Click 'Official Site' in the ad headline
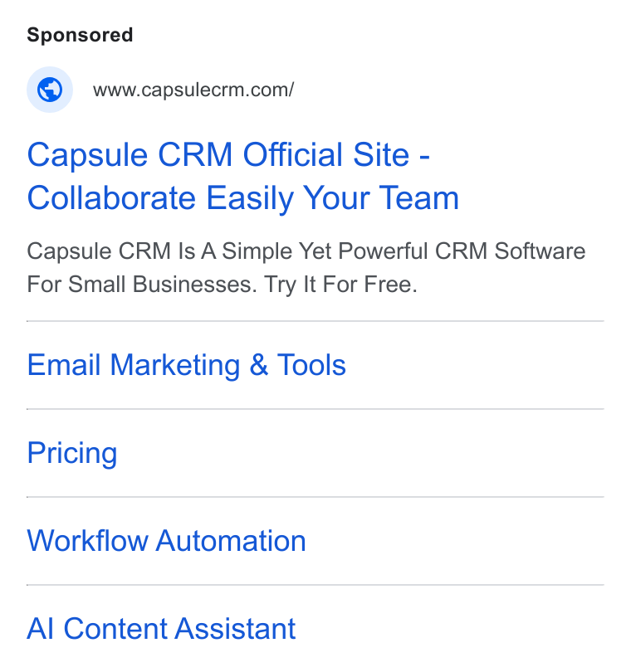631x672 pixels. pos(326,154)
